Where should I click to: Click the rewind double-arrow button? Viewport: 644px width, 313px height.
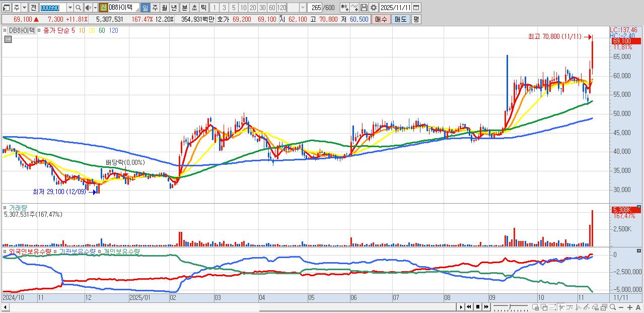469,307
